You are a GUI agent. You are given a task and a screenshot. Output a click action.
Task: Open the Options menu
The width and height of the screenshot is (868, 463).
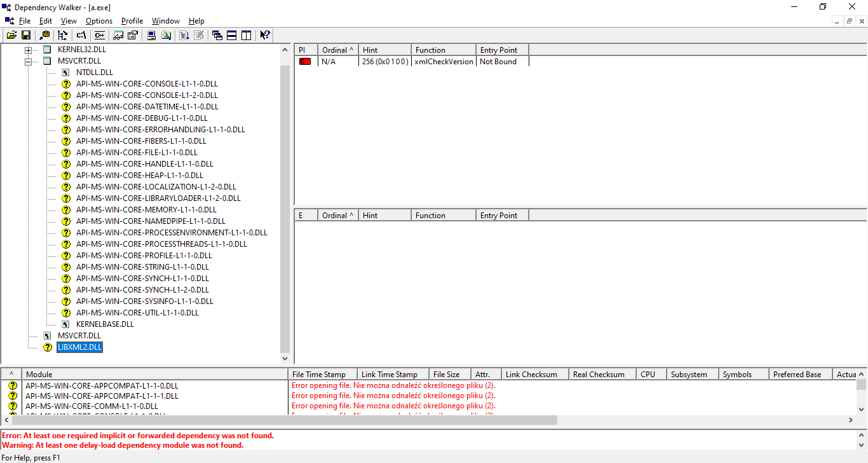(x=99, y=21)
